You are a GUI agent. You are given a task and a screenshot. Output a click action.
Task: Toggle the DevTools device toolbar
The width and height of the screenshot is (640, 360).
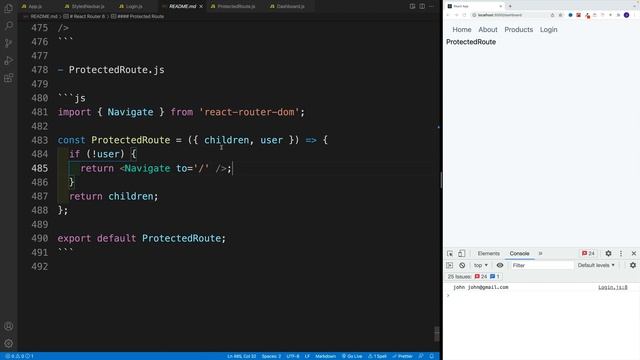point(461,253)
